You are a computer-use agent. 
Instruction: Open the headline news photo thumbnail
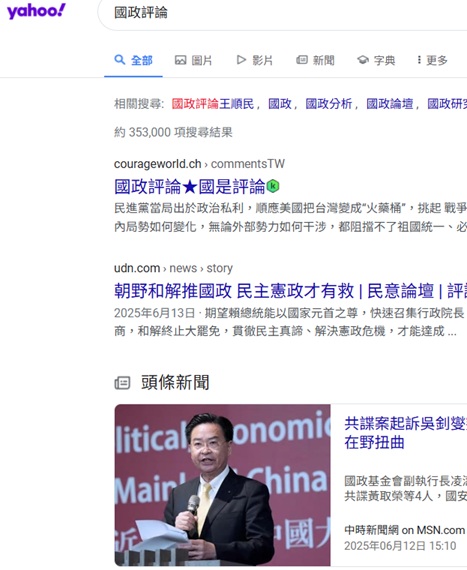pos(222,485)
